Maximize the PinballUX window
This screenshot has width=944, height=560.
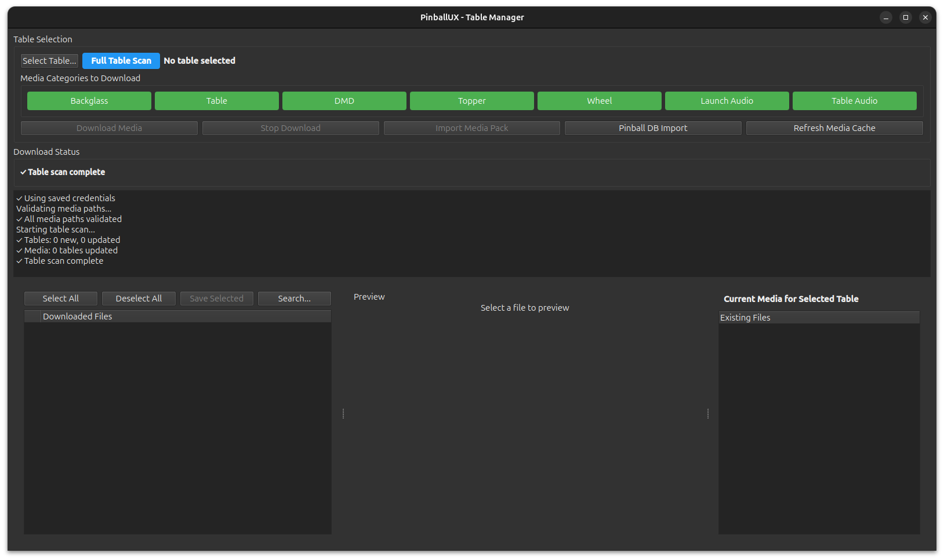pos(906,17)
